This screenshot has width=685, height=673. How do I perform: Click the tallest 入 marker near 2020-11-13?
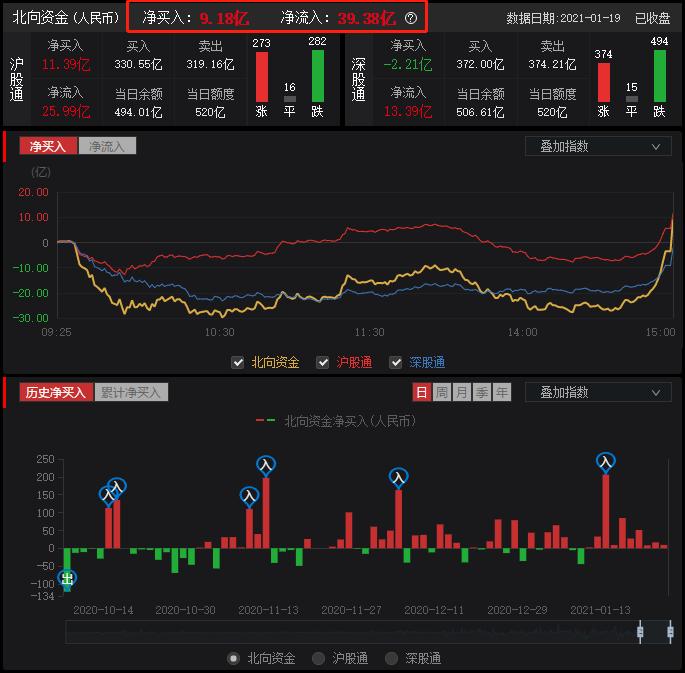pos(266,465)
